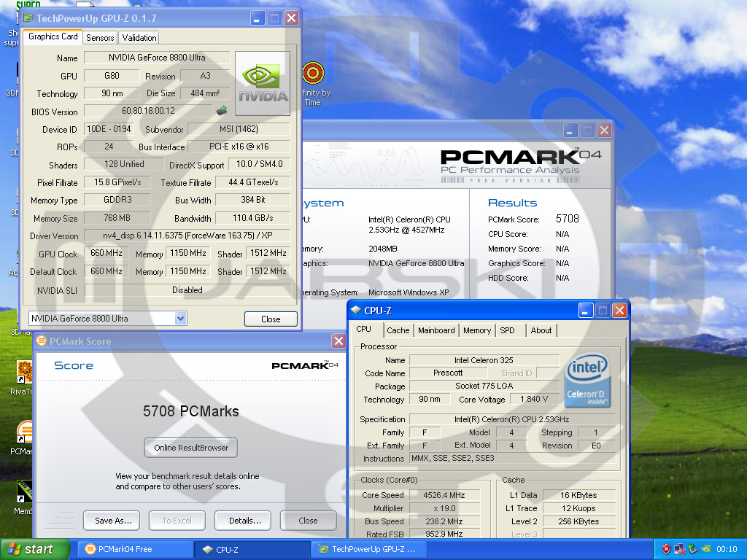
Task: Open the Validation tab in GPU-Z
Action: tap(139, 38)
